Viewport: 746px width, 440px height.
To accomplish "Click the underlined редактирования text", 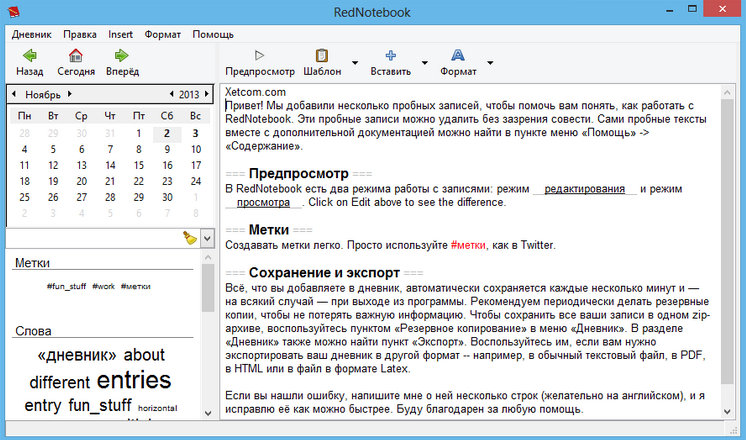I will (584, 189).
